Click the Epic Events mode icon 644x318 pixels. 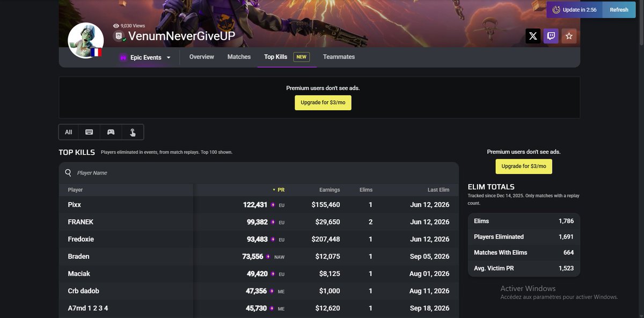click(123, 57)
